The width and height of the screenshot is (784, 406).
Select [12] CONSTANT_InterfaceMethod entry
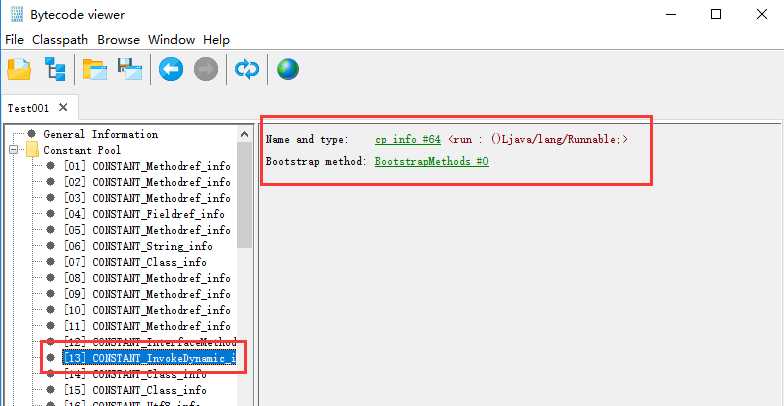tap(150, 342)
